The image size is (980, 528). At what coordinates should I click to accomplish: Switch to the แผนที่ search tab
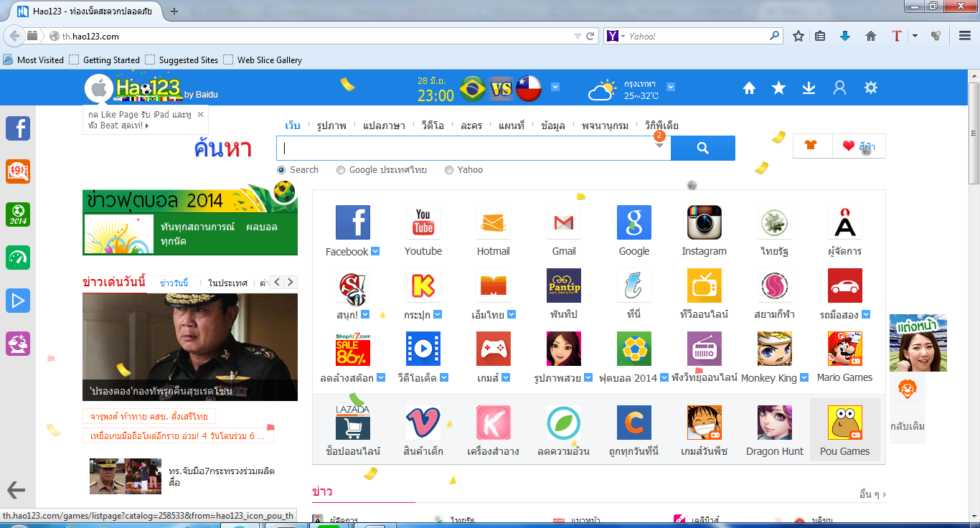click(512, 126)
